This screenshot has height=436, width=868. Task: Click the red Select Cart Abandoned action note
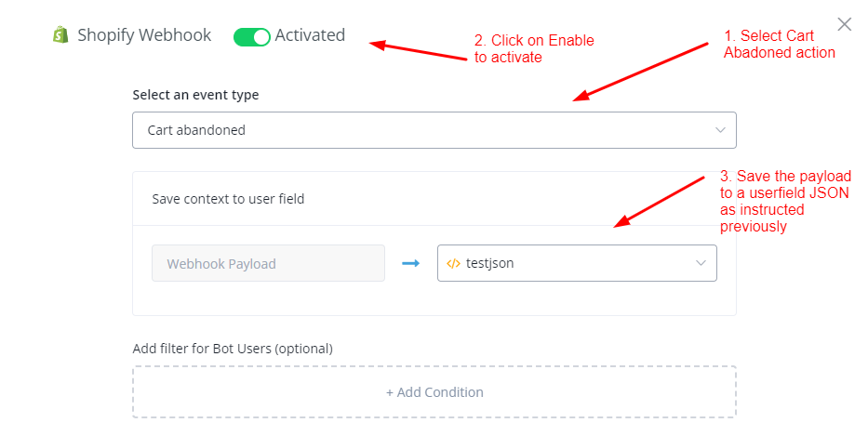coord(779,45)
